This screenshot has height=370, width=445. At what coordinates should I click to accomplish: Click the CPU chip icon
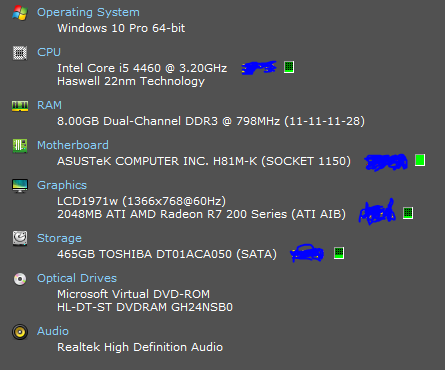tap(20, 53)
